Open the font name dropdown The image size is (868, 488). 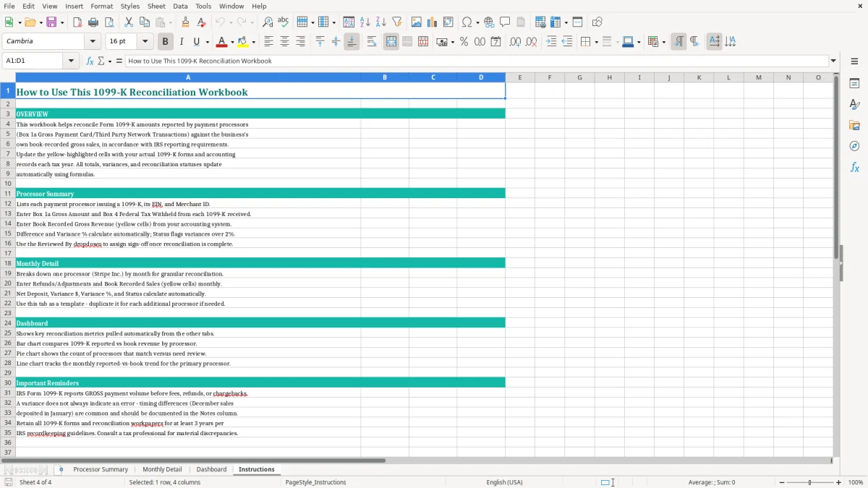pos(92,42)
